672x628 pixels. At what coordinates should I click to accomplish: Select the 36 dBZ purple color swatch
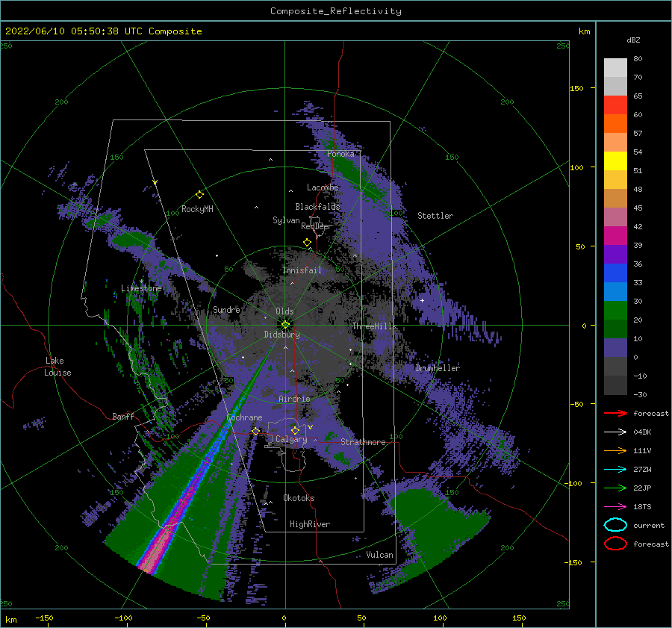[x=615, y=254]
